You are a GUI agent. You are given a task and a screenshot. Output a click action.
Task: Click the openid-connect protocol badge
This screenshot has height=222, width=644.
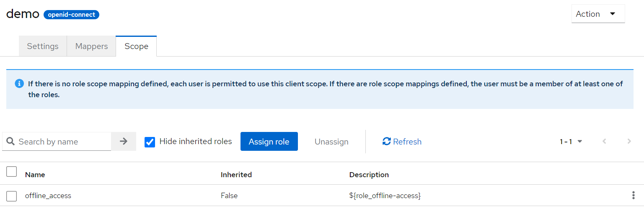(x=71, y=15)
